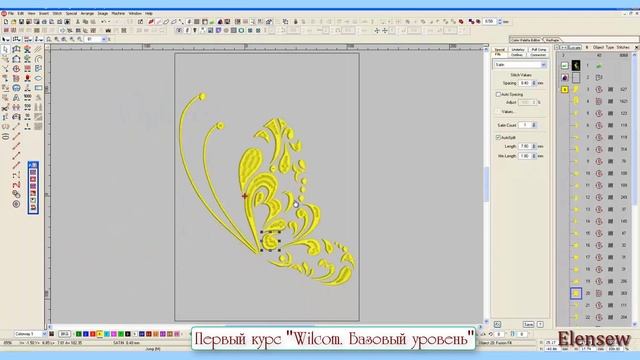640x360 pixels.
Task: Open the Machine menu
Action: point(118,13)
